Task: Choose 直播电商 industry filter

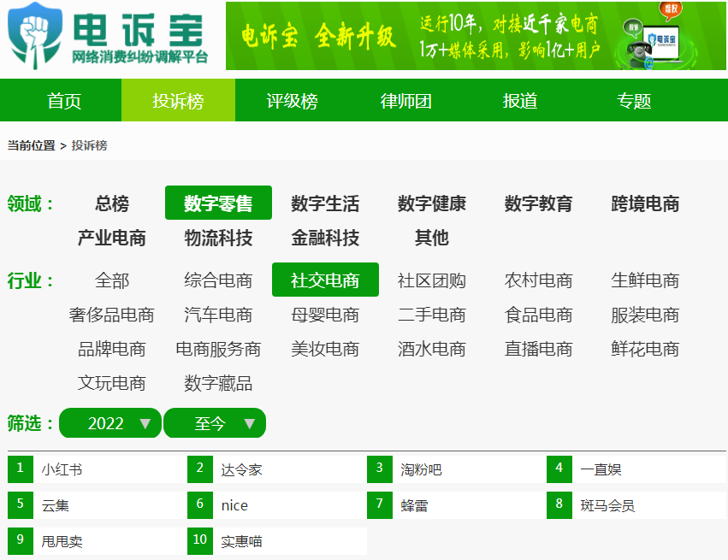Action: (539, 349)
